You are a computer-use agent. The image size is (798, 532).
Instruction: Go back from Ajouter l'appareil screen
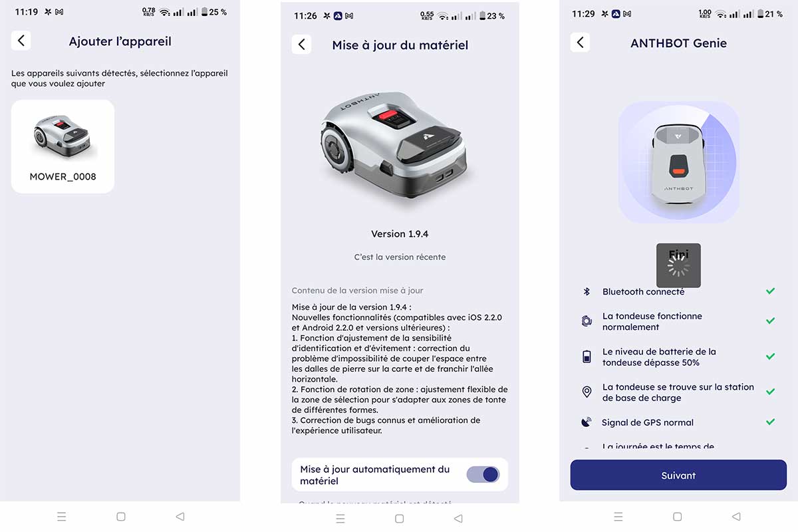[x=21, y=41]
